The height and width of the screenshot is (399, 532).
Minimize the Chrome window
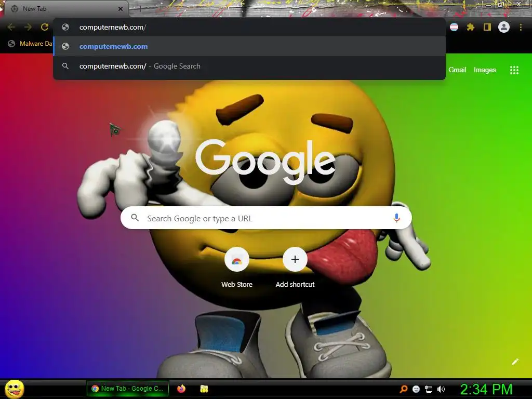click(488, 5)
